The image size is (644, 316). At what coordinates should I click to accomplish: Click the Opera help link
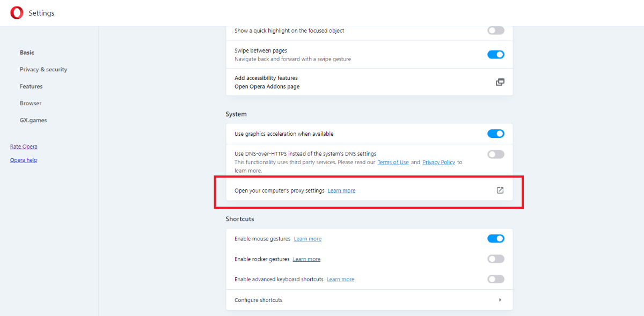coord(24,160)
